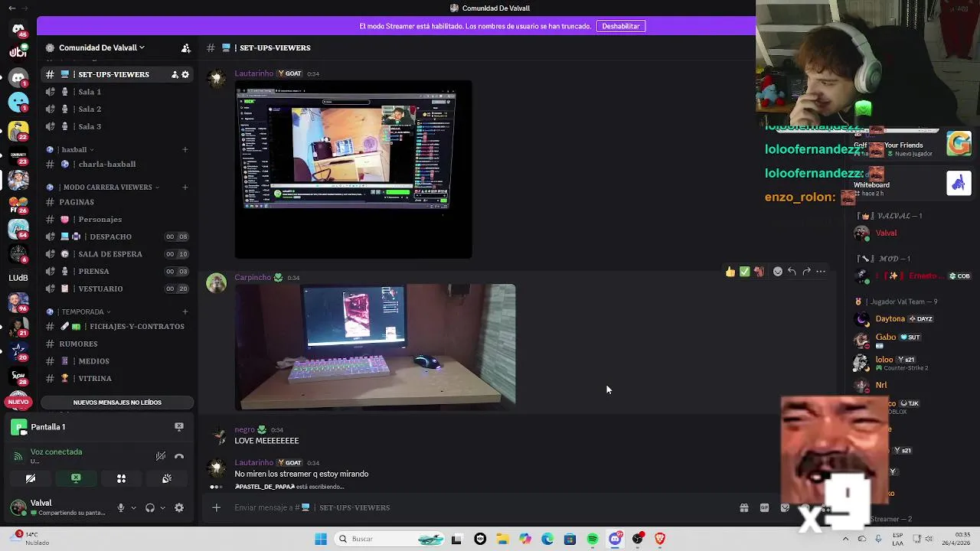Stop screen sharing via Pantalla 1 icon
The height and width of the screenshot is (551, 980).
tap(179, 426)
